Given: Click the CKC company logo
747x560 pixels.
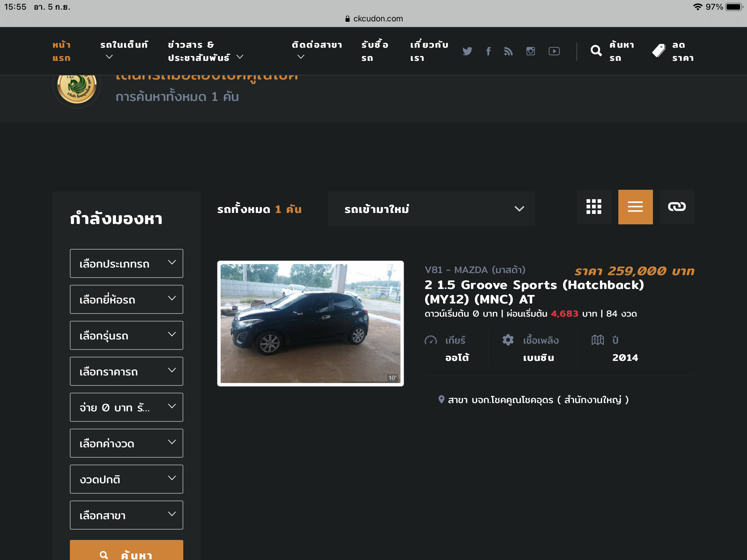Looking at the screenshot, I should (77, 88).
